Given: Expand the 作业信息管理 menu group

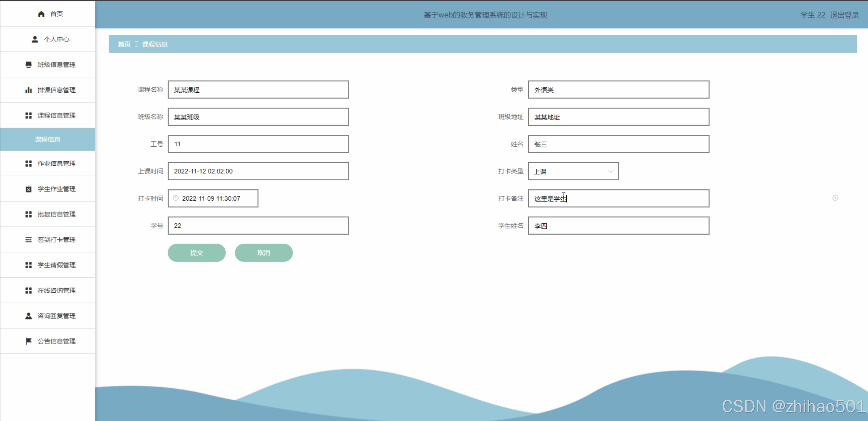Looking at the screenshot, I should click(56, 164).
